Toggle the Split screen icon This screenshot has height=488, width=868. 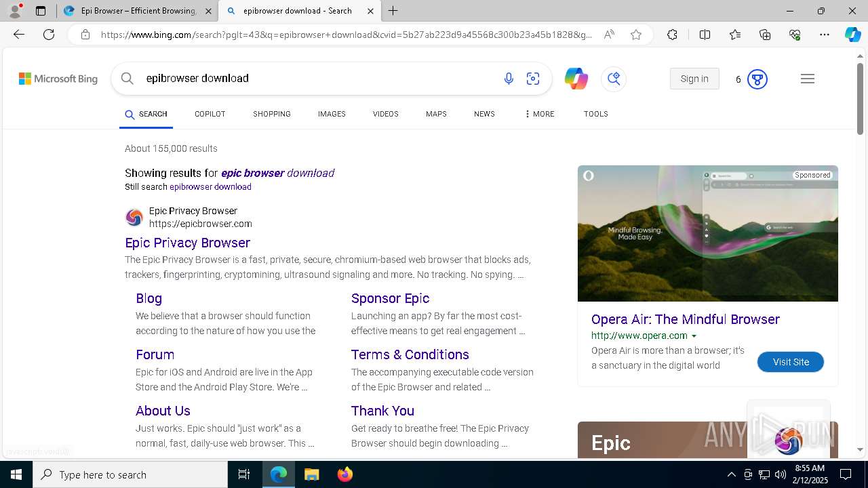705,35
